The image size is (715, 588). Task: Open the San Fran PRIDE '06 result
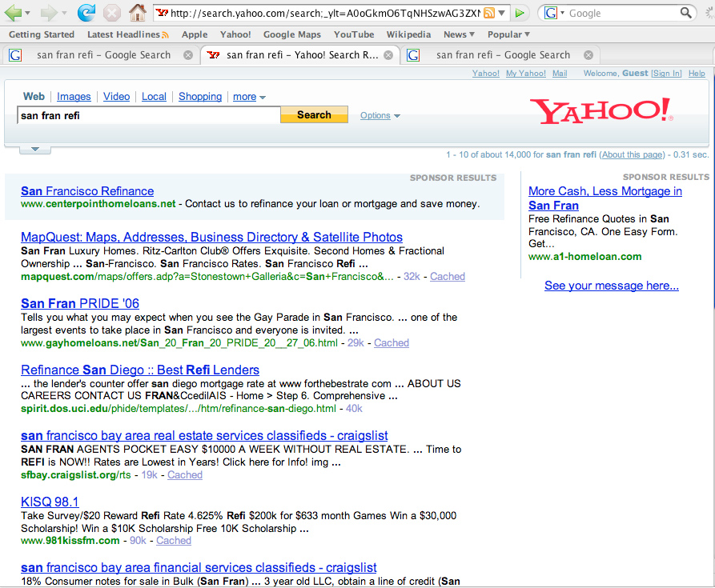[x=80, y=304]
